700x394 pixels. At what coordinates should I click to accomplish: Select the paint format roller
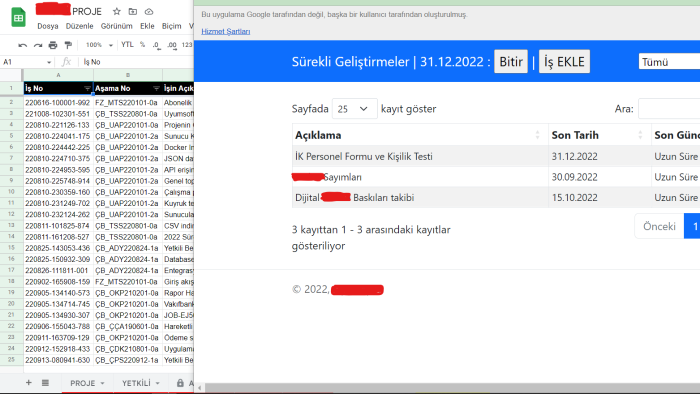click(68, 45)
